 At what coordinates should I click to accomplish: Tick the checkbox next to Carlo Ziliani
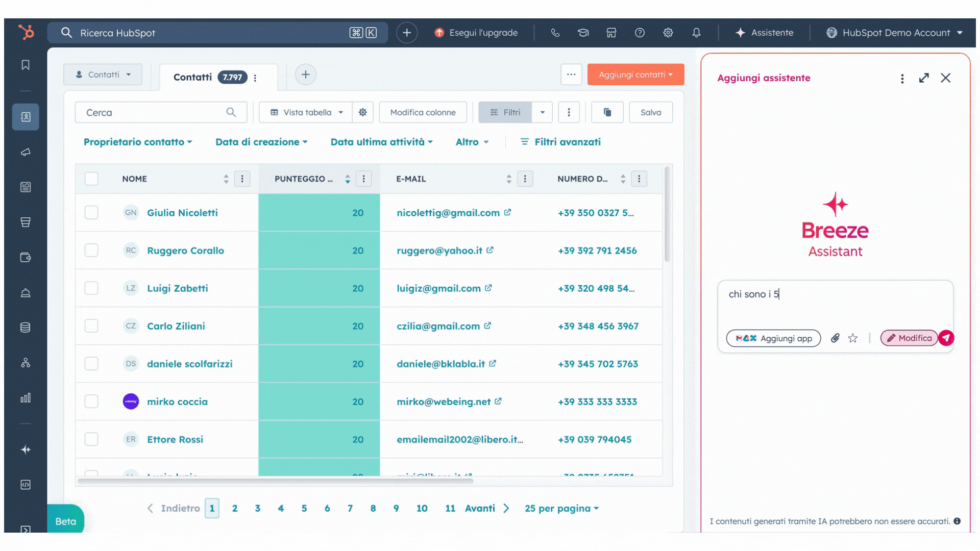[x=91, y=326]
